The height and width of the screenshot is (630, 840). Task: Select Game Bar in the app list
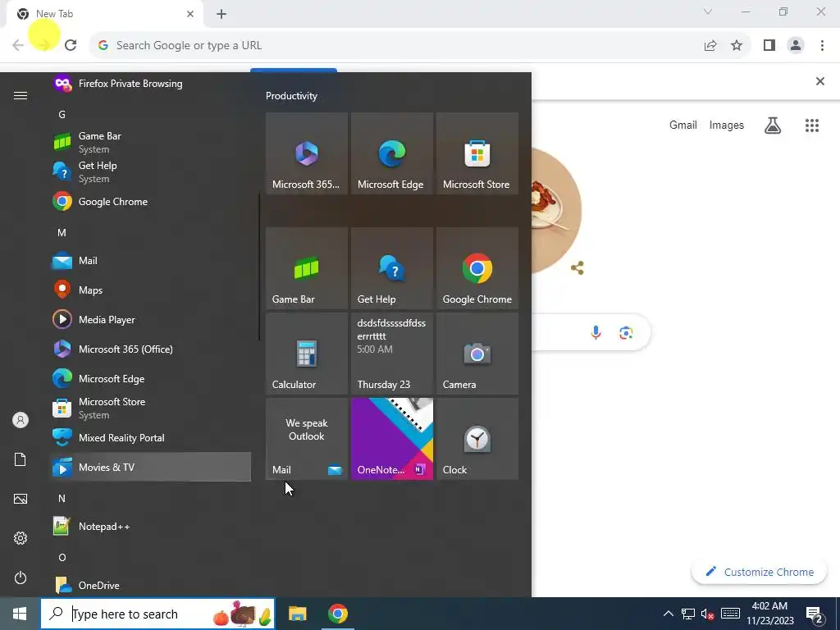point(150,143)
